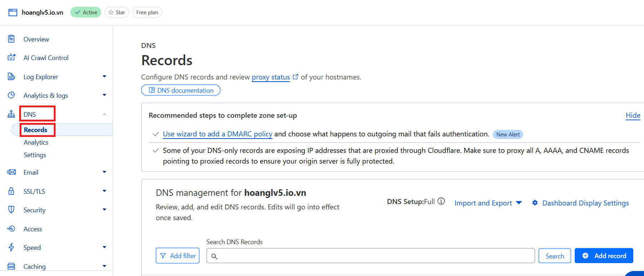Click the Log Explorer document icon
Screen dimensions: 644x276
(x=11, y=77)
